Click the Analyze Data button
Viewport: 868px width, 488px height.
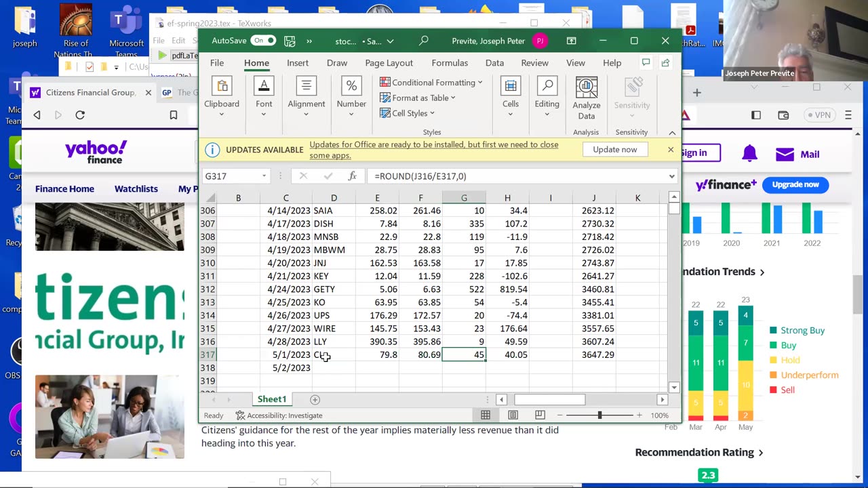[587, 99]
